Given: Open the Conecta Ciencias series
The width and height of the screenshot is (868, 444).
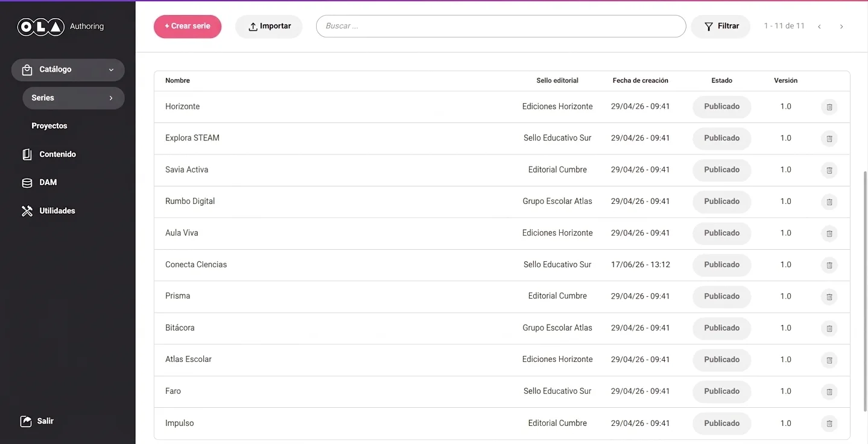Looking at the screenshot, I should click(196, 264).
